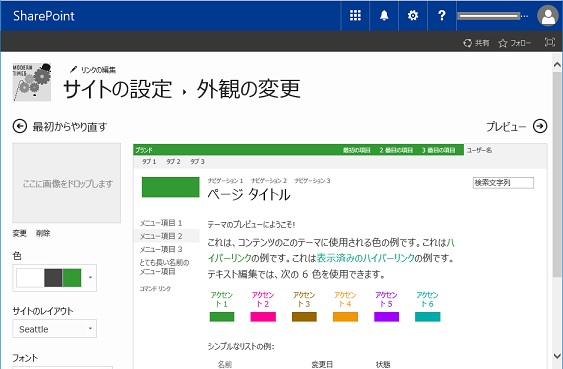Click とても長い名前のメニュー項目

pyautogui.click(x=164, y=267)
